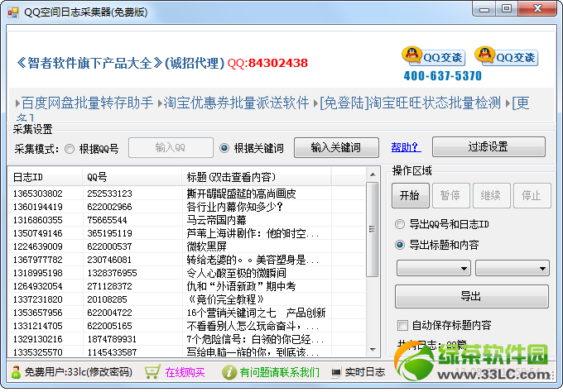
Task: Select row titled 令人心酸至极的微瞬间
Action: tap(187, 273)
